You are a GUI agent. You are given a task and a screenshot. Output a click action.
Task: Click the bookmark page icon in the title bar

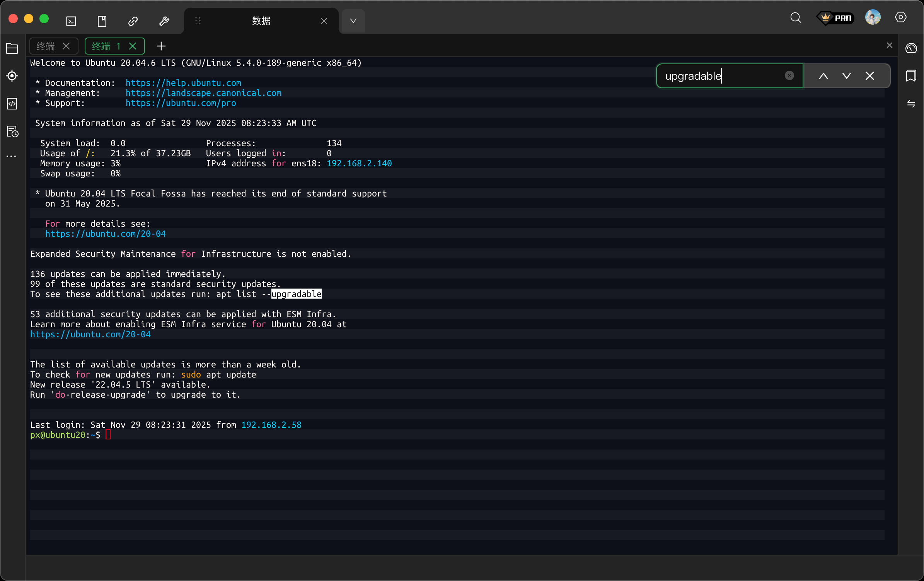[x=102, y=21]
